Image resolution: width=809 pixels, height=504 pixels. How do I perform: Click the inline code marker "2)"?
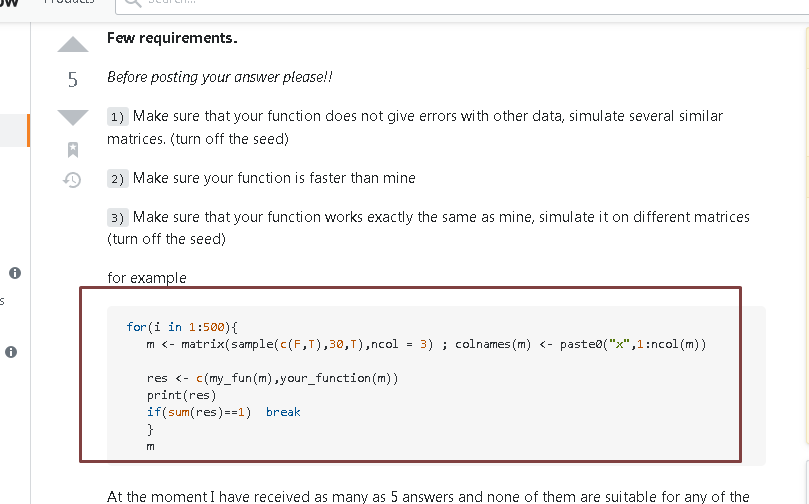point(118,178)
